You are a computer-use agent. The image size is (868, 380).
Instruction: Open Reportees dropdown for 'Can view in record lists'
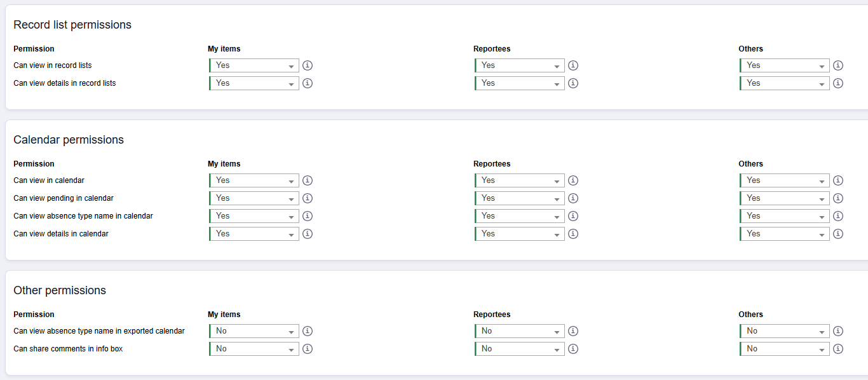(520, 65)
